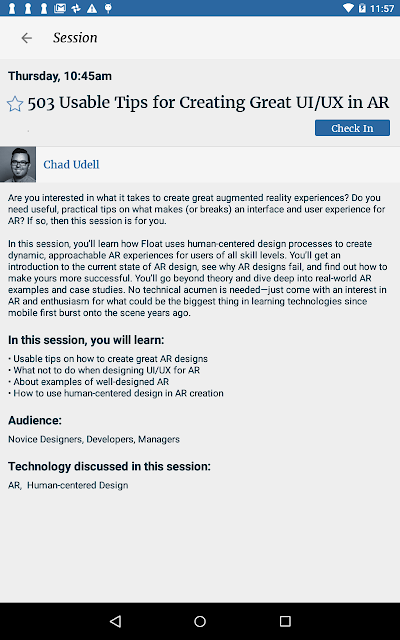Tap the 'In this session, you will learn' heading
Image resolution: width=400 pixels, height=640 pixels.
(x=86, y=340)
